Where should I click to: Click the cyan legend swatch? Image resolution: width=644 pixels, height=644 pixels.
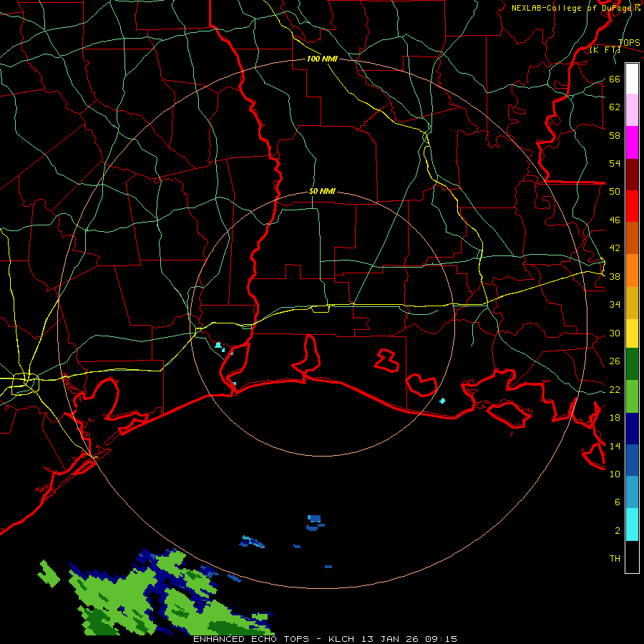[632, 525]
